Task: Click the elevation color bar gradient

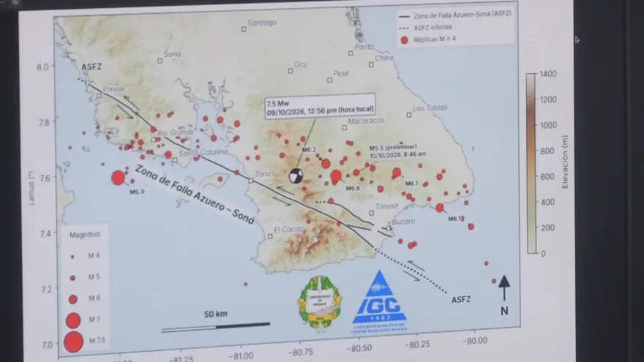Action: (x=531, y=163)
